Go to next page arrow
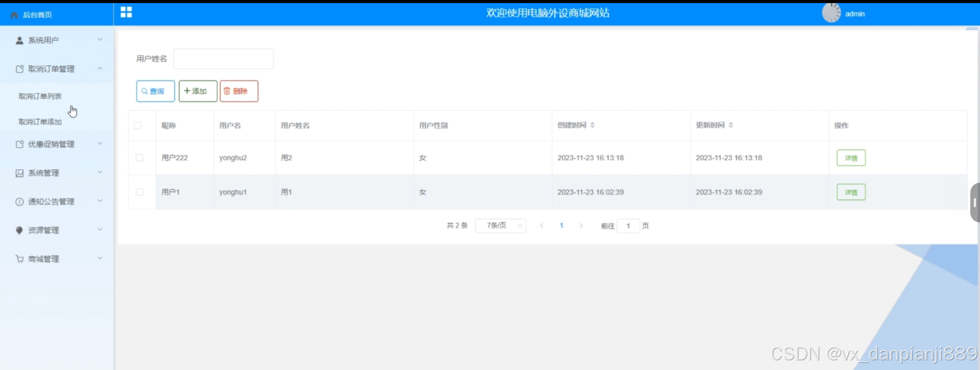980x370 pixels. 581,226
